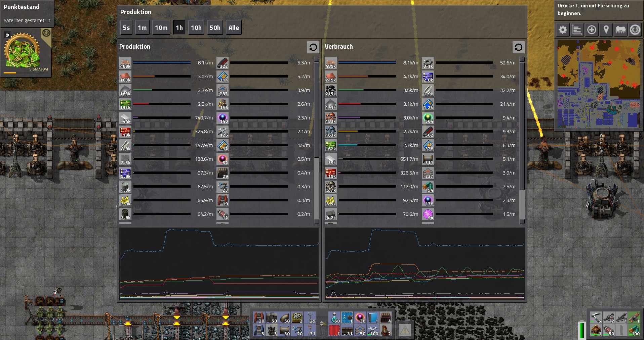
Task: Click sulfur icon showing 3.9k in Produktion
Action: coord(125,200)
